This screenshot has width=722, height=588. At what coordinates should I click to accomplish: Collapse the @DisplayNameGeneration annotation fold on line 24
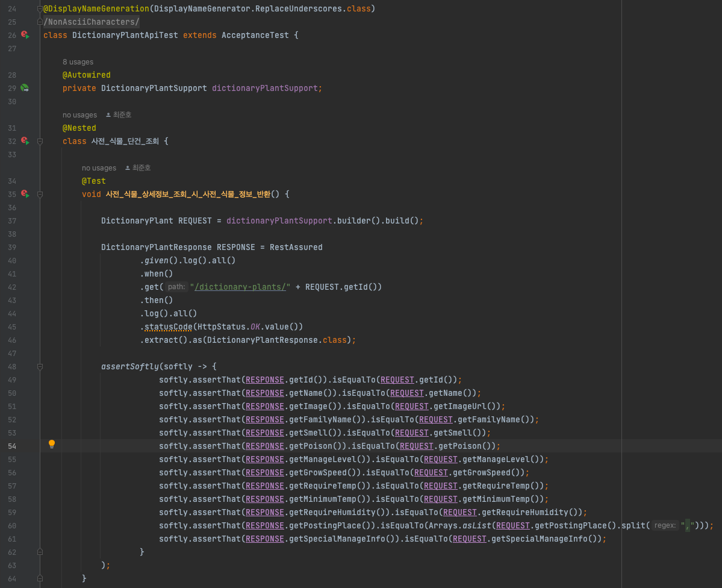click(40, 9)
